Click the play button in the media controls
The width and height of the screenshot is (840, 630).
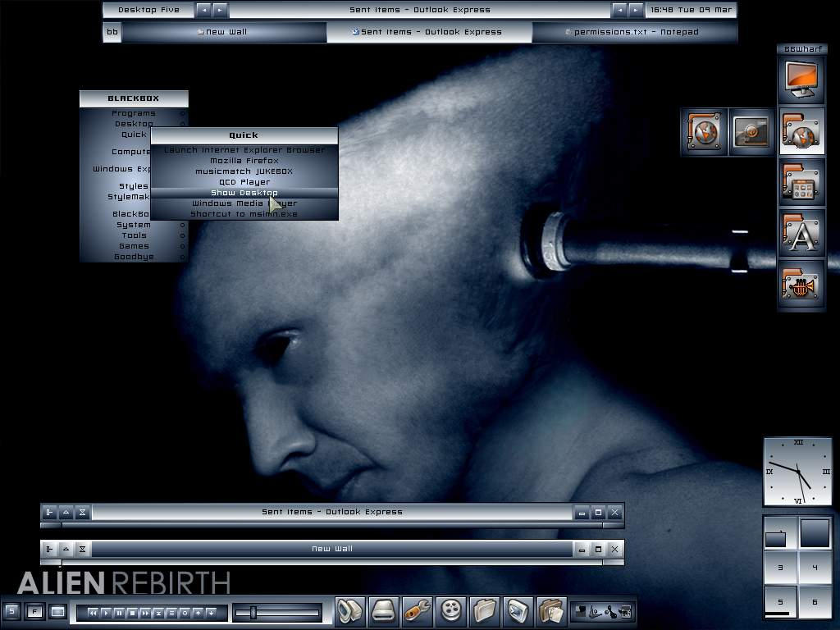pyautogui.click(x=106, y=613)
